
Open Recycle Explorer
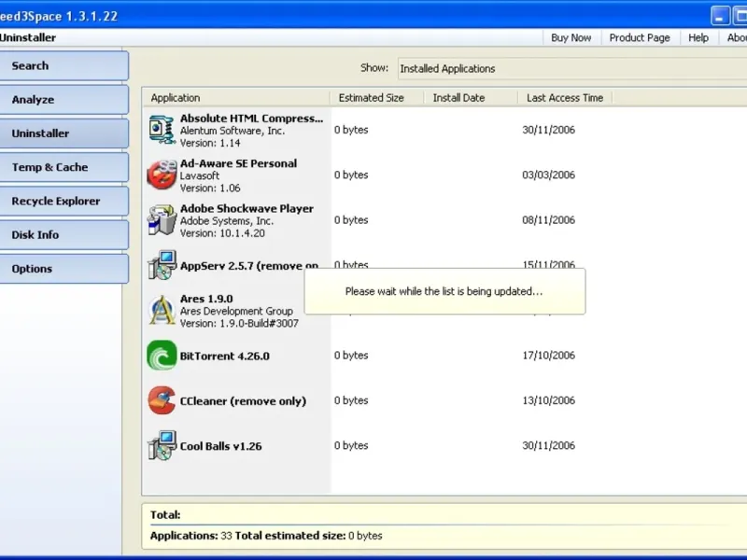point(63,201)
